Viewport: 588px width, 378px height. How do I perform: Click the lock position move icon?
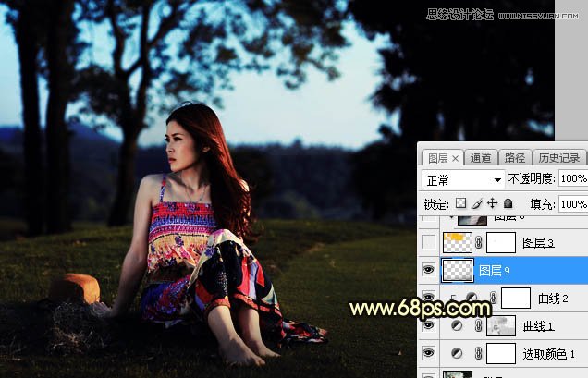coord(492,203)
